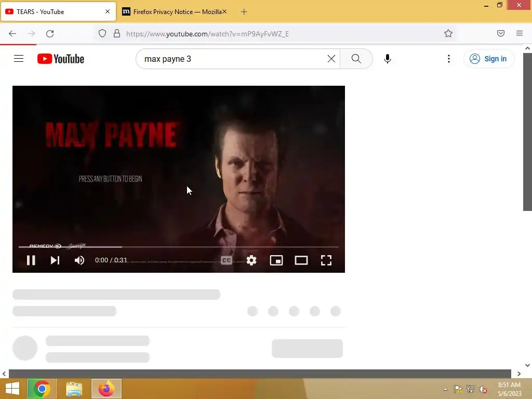The width and height of the screenshot is (532, 399).
Task: Close the Firefox Privacy Notice tab
Action: click(224, 11)
